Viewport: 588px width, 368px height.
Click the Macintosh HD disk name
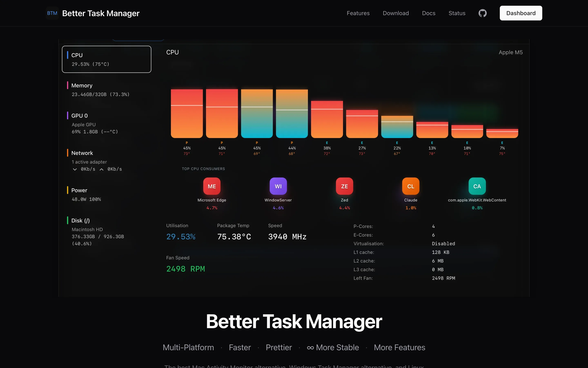pyautogui.click(x=87, y=230)
